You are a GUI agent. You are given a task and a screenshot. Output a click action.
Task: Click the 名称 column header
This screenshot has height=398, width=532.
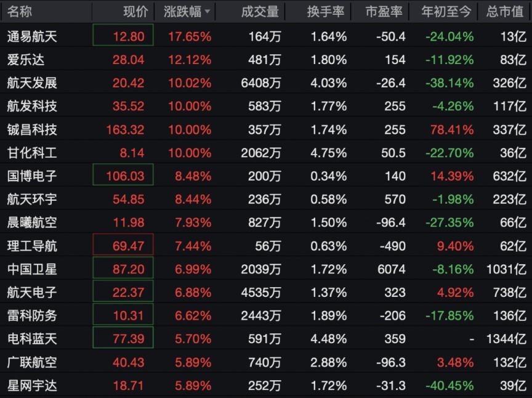tap(19, 12)
